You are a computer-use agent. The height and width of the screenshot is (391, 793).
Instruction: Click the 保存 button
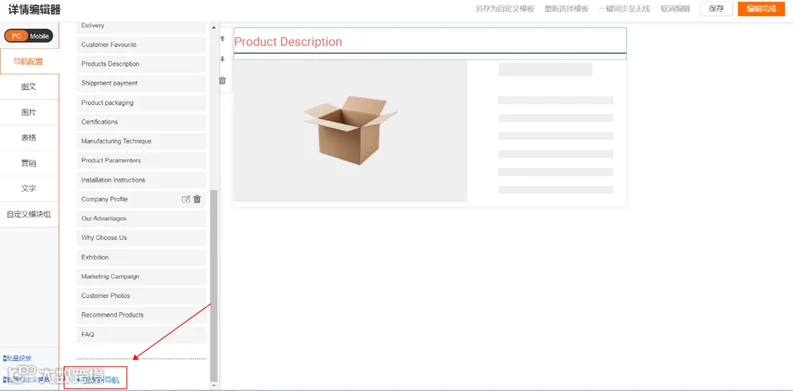tap(716, 9)
